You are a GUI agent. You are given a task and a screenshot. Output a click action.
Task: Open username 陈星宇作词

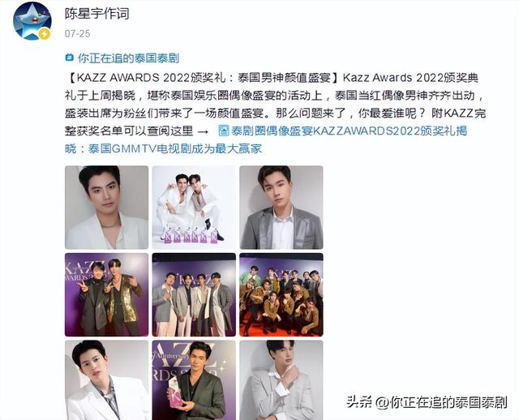coord(97,14)
